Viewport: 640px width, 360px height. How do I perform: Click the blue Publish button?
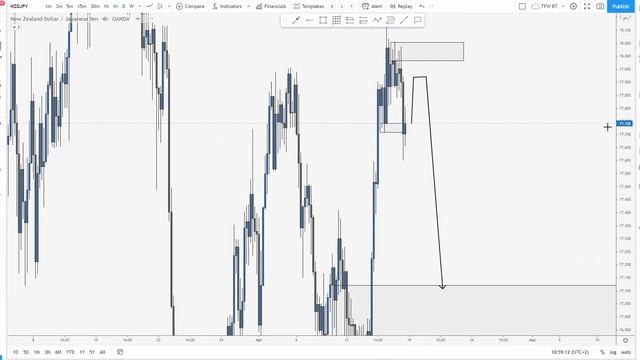(x=621, y=6)
